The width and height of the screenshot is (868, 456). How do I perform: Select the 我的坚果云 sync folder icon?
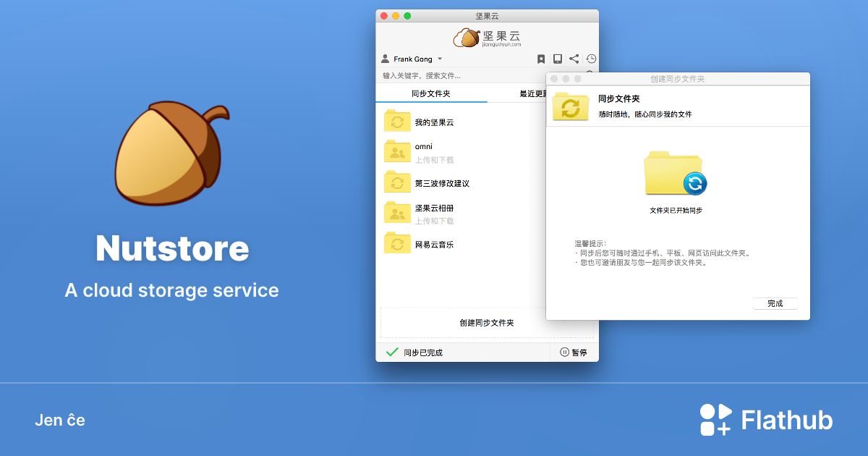click(396, 121)
